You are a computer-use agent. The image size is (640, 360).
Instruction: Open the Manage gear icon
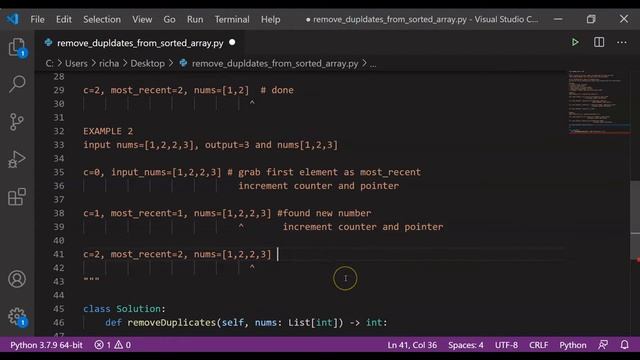click(x=17, y=317)
